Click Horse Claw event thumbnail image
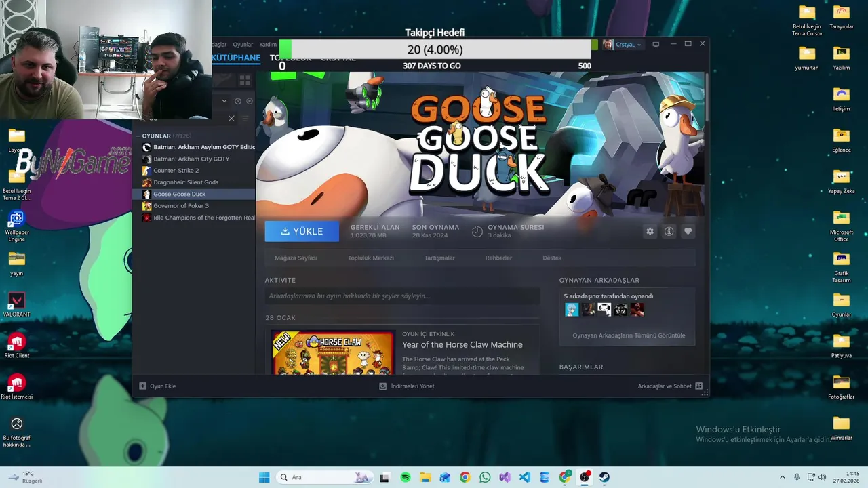 click(333, 352)
